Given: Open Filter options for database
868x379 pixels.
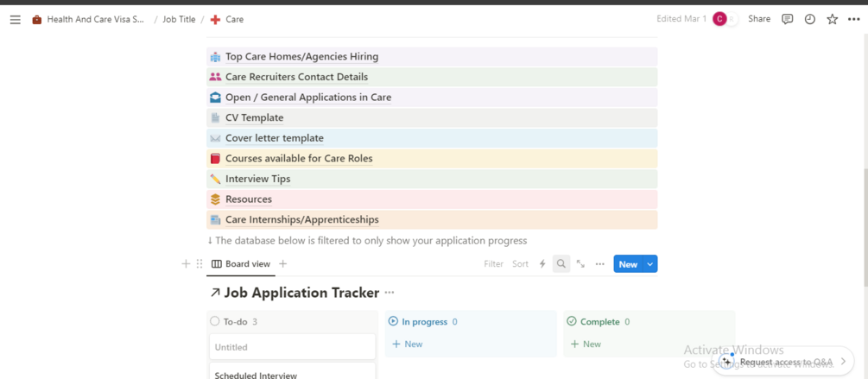Looking at the screenshot, I should coord(493,264).
